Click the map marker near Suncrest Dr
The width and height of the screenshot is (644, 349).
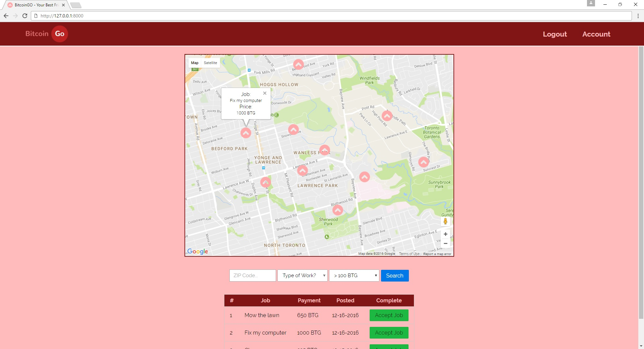(x=424, y=162)
